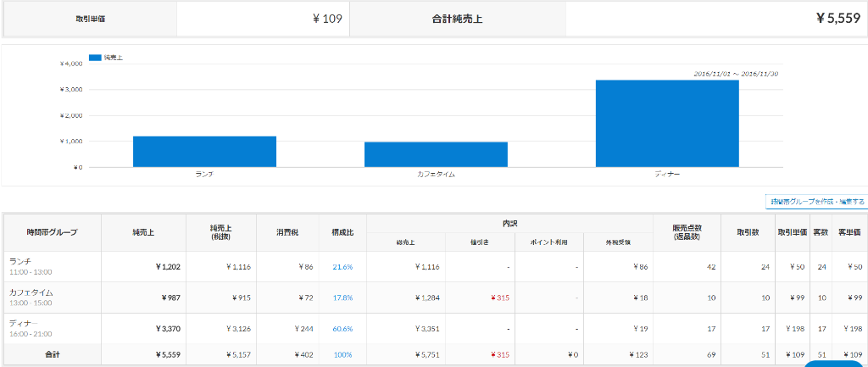Screen dimensions: 868x367
Task: Open the 17.8% composition link
Action: pyautogui.click(x=342, y=297)
